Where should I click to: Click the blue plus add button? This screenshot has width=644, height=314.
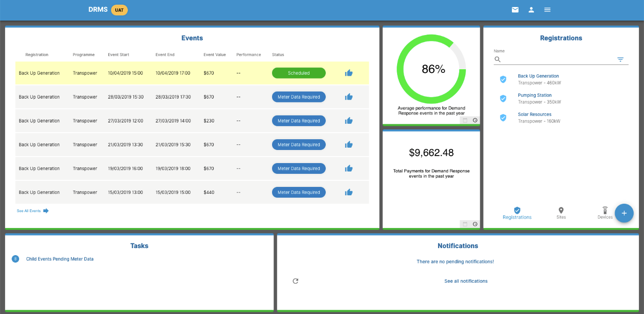624,213
